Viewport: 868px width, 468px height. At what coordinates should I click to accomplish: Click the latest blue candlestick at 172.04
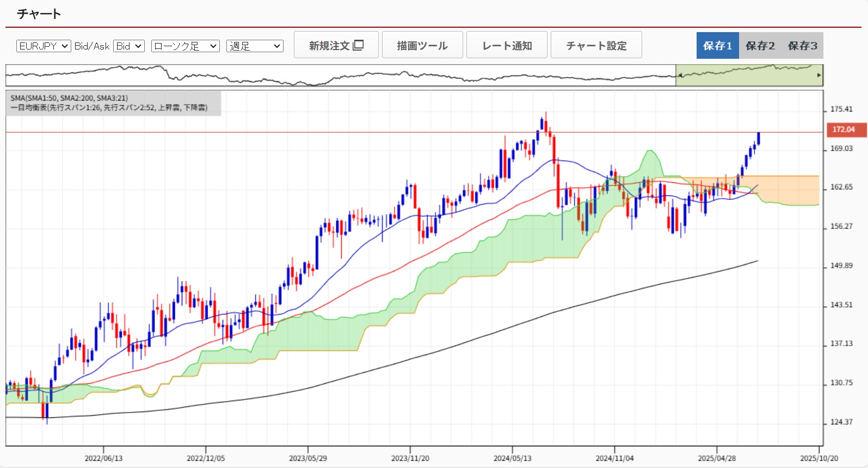pos(759,138)
